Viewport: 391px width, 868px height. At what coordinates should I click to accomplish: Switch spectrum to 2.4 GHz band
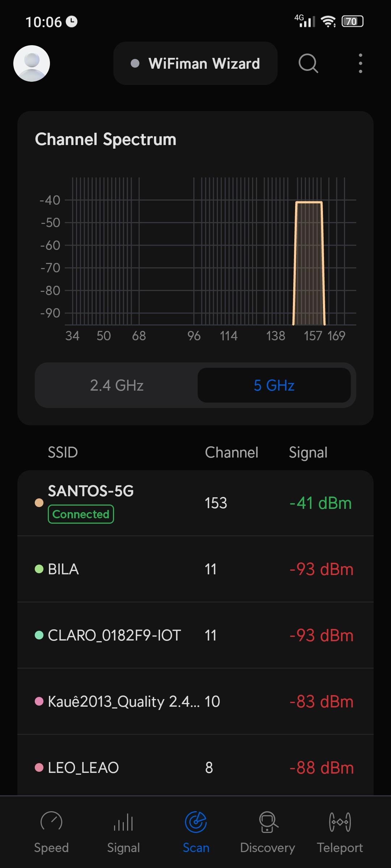(x=117, y=385)
